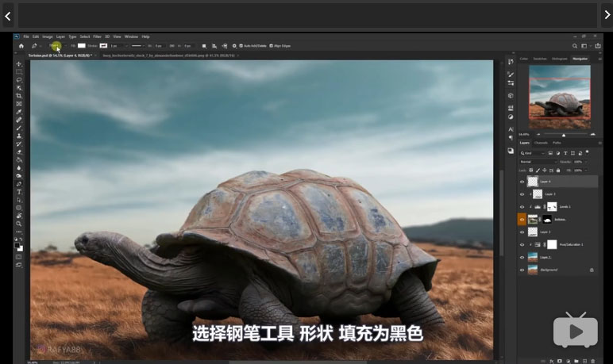Select the Lasso tool

(19, 79)
